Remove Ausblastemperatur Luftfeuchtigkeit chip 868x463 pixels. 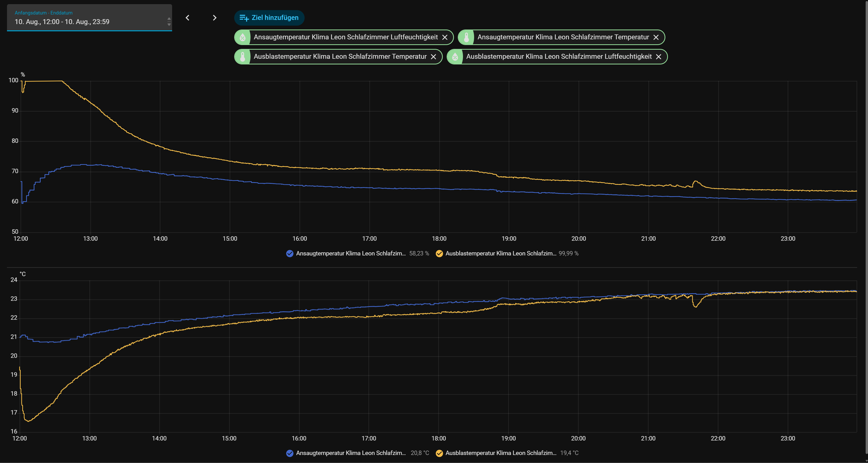(x=659, y=57)
